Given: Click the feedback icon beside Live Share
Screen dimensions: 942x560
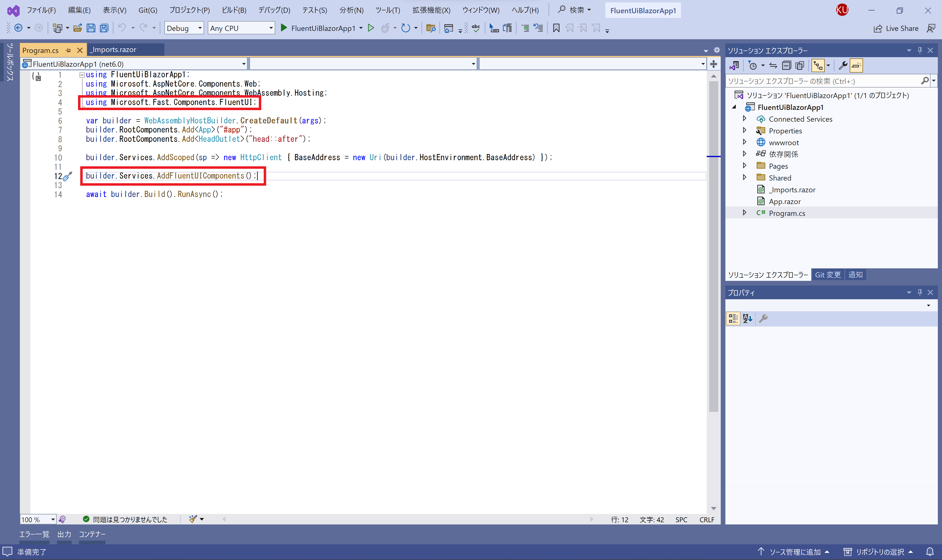Looking at the screenshot, I should pos(931,28).
